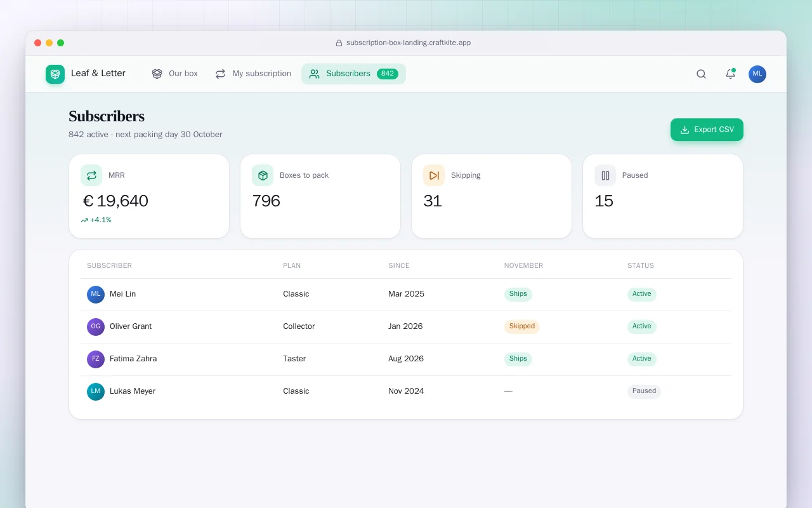Click Mei Lin's ML avatar in table
The width and height of the screenshot is (812, 508).
tap(96, 295)
